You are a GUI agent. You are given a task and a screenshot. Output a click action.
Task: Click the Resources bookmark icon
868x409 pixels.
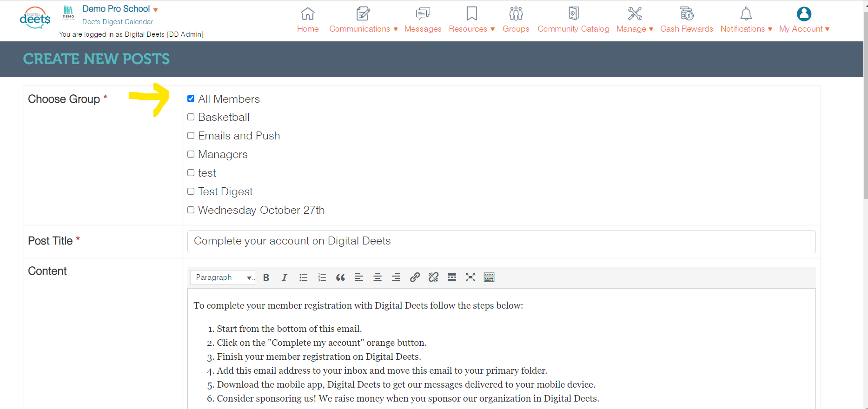coord(471,13)
